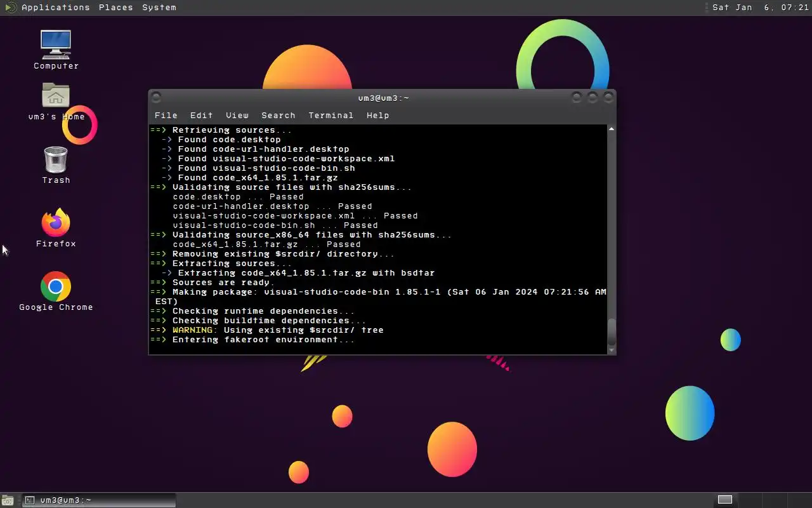The width and height of the screenshot is (812, 508).
Task: Click the show desktop icon in bottom panel
Action: 7,500
